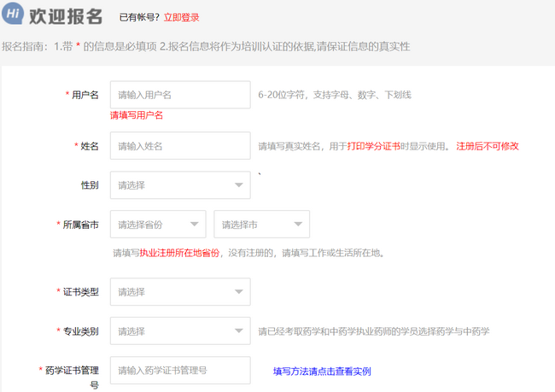Click the red 注册后不可修改 warning
This screenshot has height=392, width=555.
(x=488, y=146)
